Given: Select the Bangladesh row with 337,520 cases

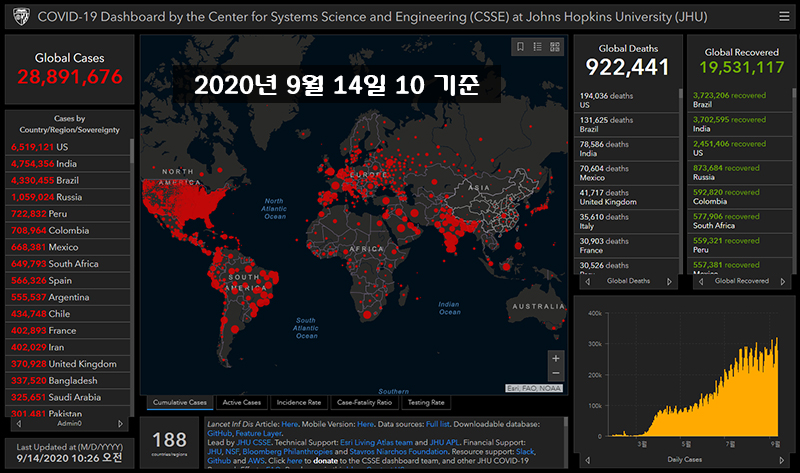Looking at the screenshot, I should pyautogui.click(x=67, y=381).
